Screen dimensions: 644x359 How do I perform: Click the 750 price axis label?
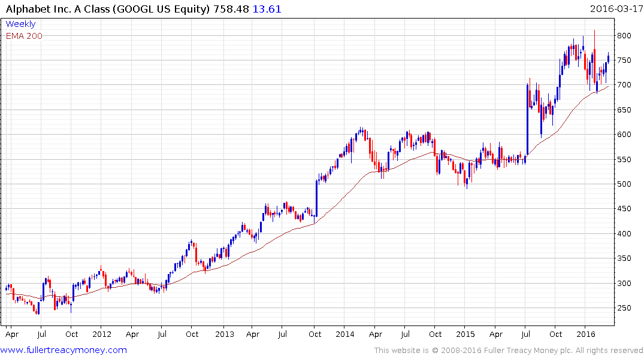[x=624, y=60]
